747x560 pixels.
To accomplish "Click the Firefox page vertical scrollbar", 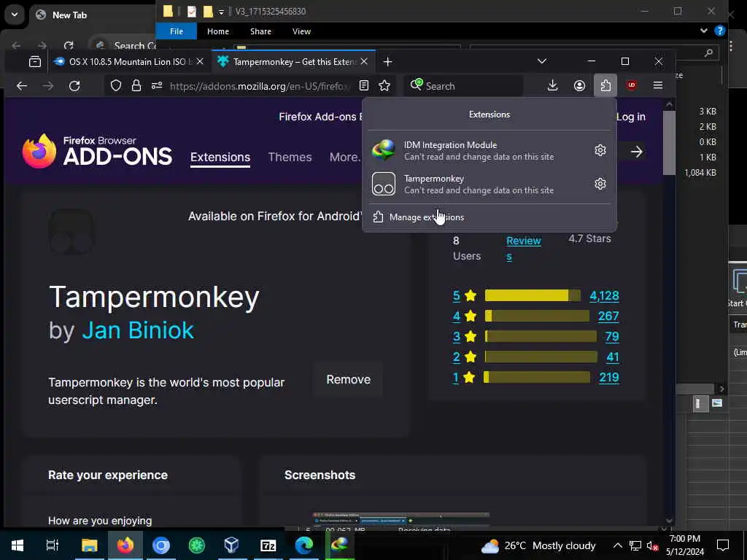I will [x=669, y=143].
